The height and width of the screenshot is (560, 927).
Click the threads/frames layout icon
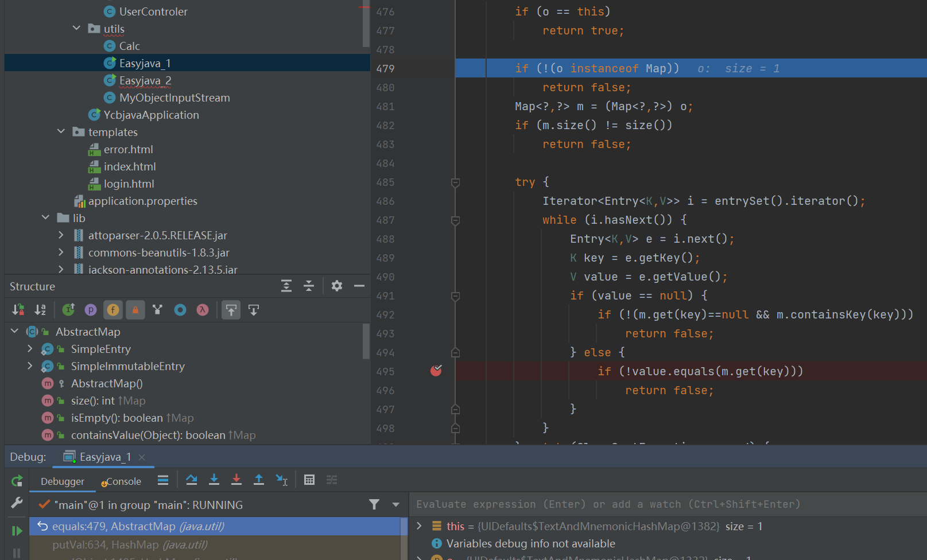tap(163, 480)
